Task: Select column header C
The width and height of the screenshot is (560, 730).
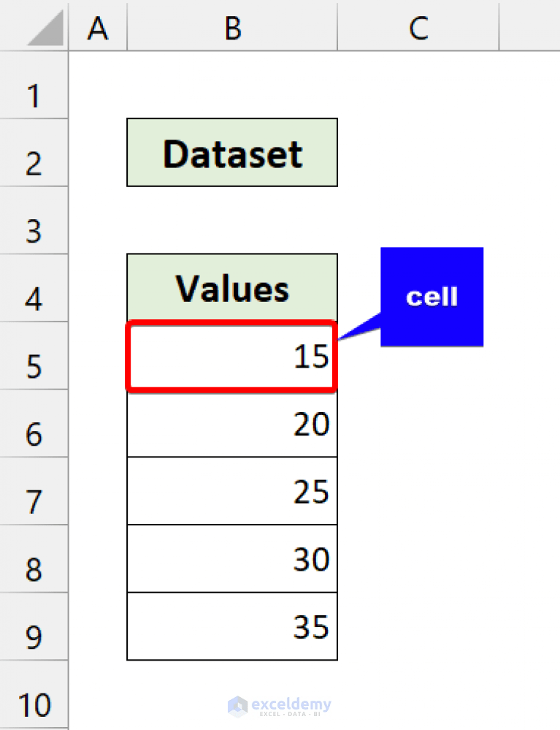Action: click(417, 28)
